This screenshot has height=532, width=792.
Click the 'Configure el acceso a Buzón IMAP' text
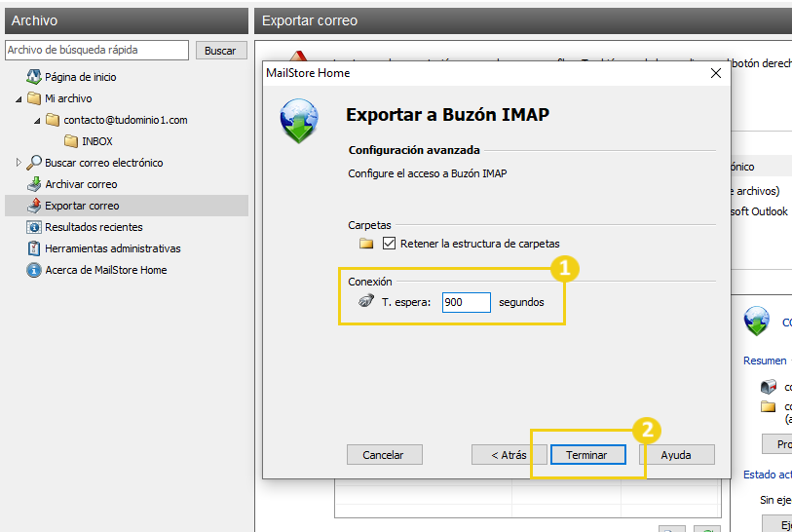[x=428, y=173]
